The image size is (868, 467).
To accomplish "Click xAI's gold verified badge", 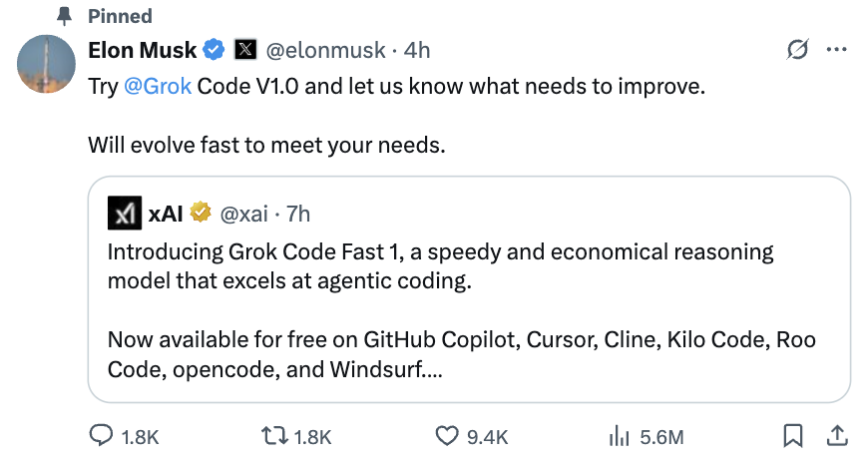I will (x=203, y=213).
